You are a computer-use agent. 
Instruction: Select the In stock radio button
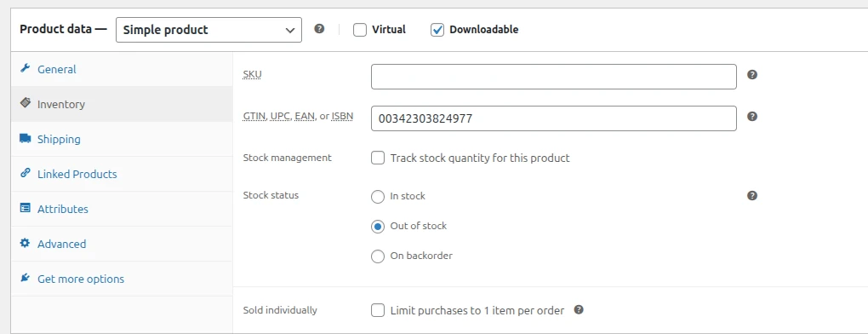tap(378, 197)
